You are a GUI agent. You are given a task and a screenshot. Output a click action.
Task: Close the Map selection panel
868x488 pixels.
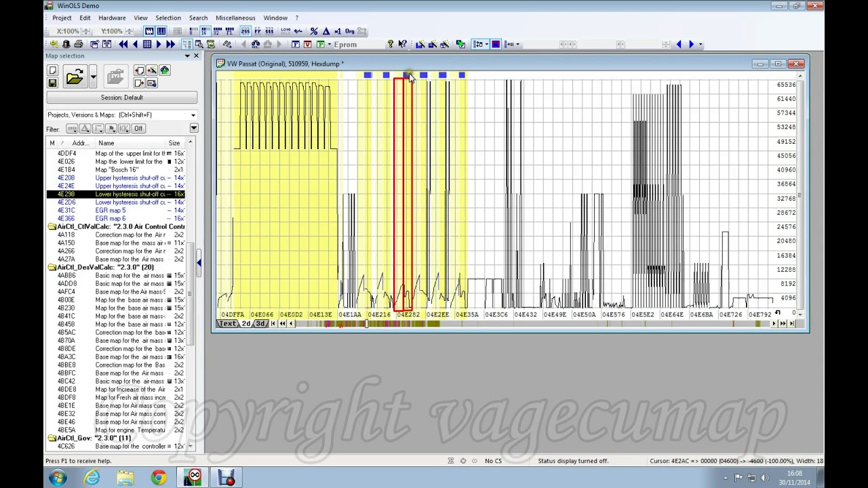[x=196, y=56]
